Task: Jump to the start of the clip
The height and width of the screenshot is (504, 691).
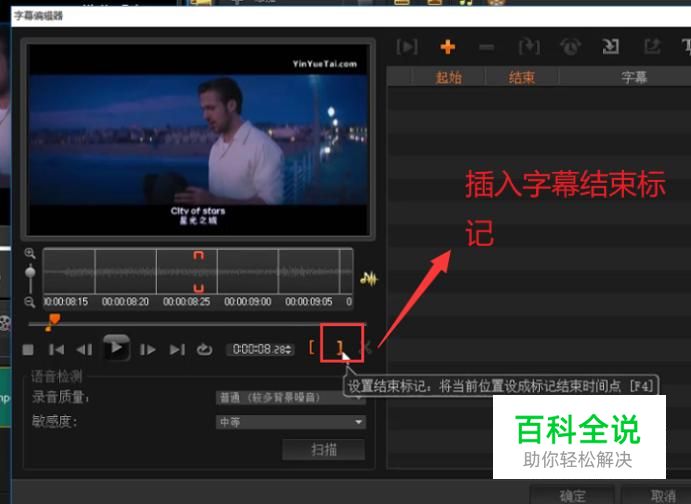Action: click(56, 350)
